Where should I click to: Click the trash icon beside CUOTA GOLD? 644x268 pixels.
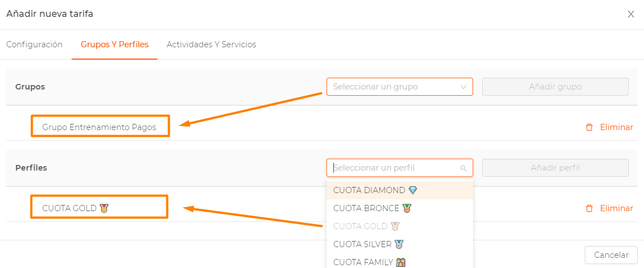589,208
